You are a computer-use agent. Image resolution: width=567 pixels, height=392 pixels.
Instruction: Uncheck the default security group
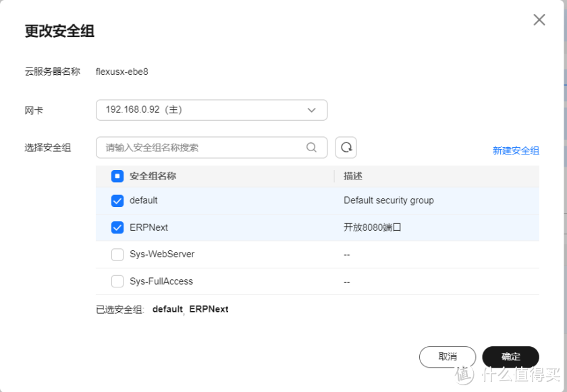pos(117,200)
